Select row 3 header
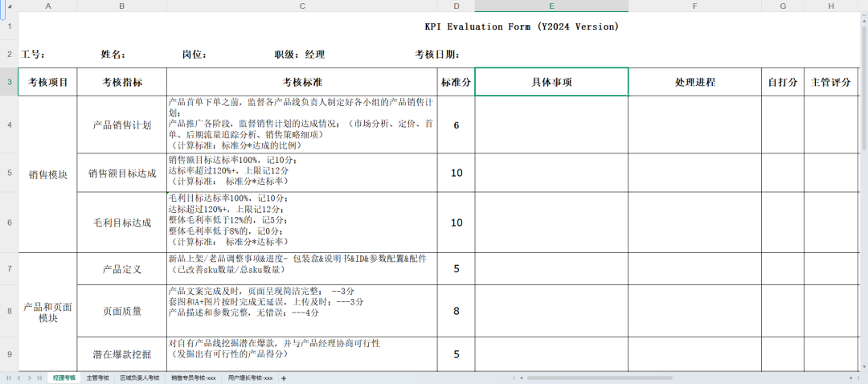Screen dimensions: 868x384 coord(9,82)
